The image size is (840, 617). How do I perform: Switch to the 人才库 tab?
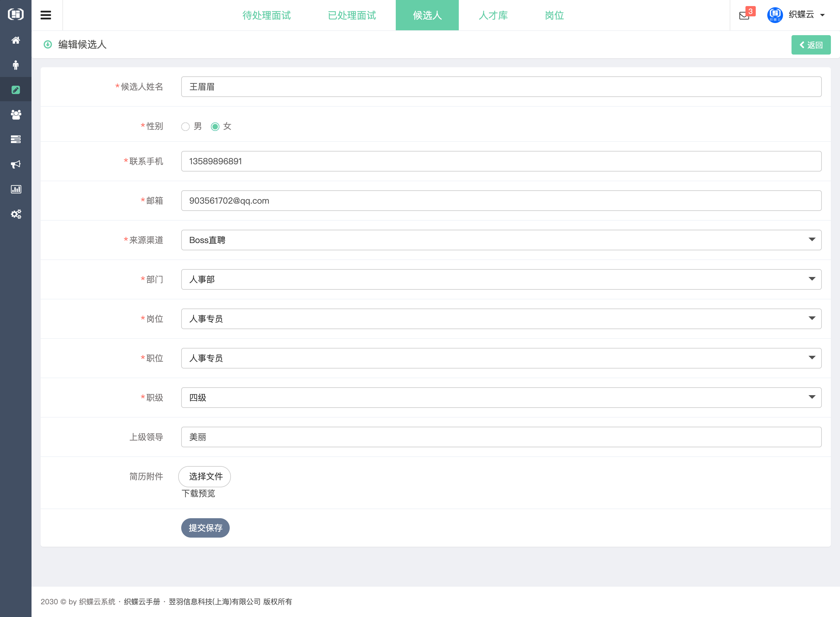(493, 15)
